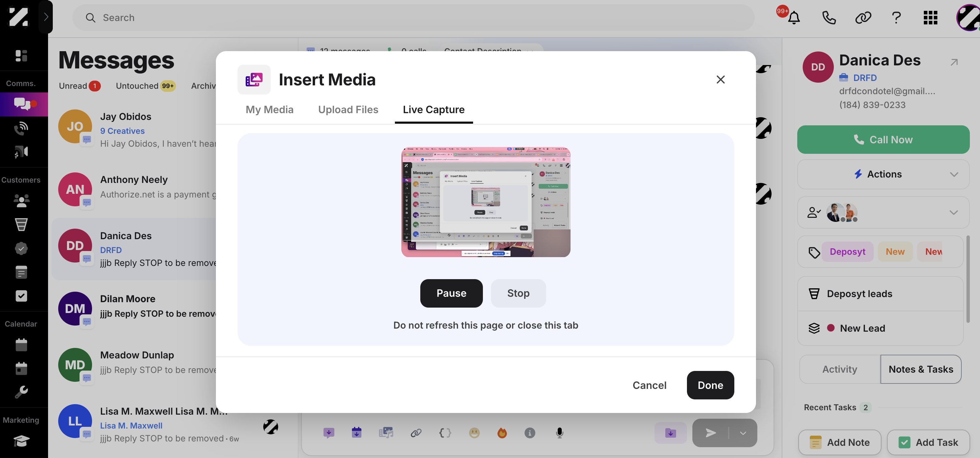Click the Done button
The height and width of the screenshot is (458, 980).
pyautogui.click(x=710, y=385)
